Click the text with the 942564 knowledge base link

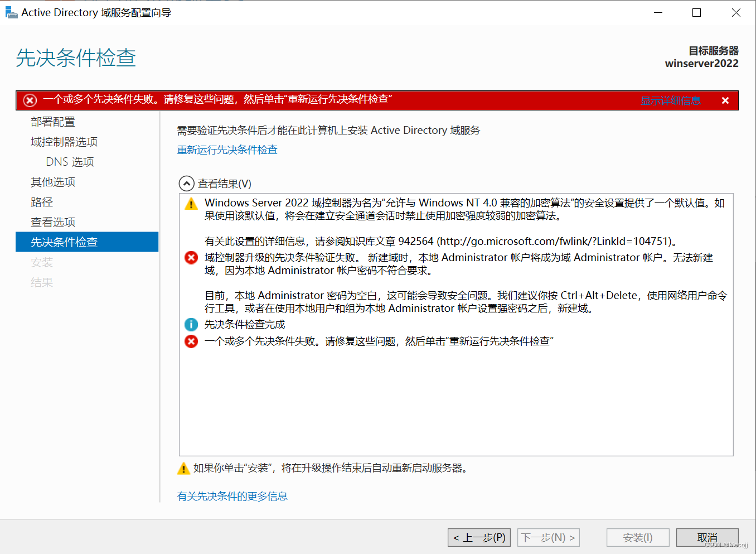[x=442, y=242]
